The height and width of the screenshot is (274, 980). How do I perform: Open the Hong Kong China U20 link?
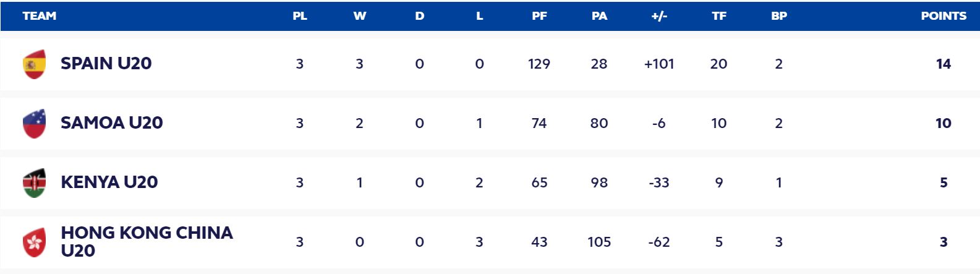(x=147, y=241)
